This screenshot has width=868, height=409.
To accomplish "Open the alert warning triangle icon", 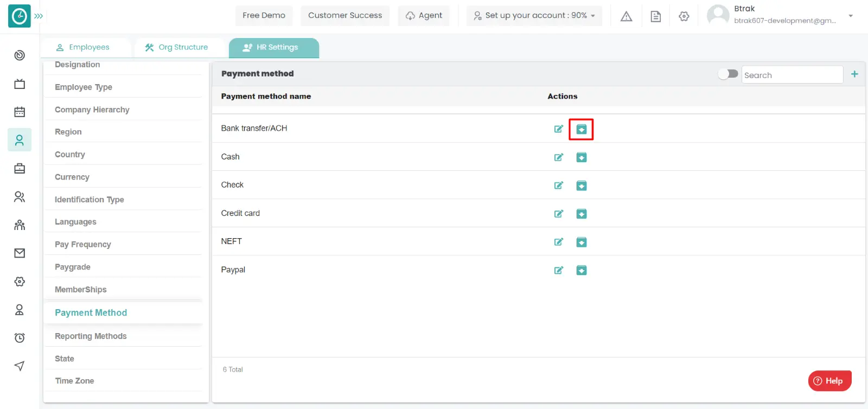I will (626, 16).
